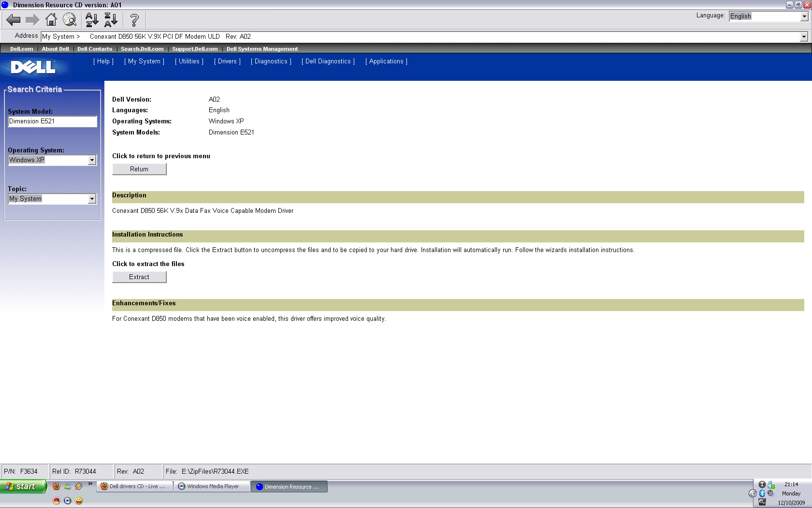Follow the About Dell link
Screen dimensions: 812x508
[x=55, y=49]
